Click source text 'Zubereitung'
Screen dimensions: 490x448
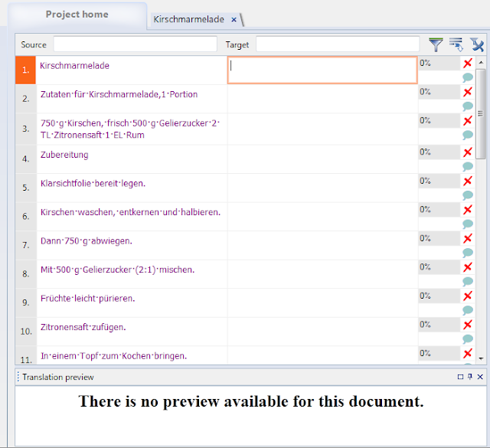click(x=64, y=155)
